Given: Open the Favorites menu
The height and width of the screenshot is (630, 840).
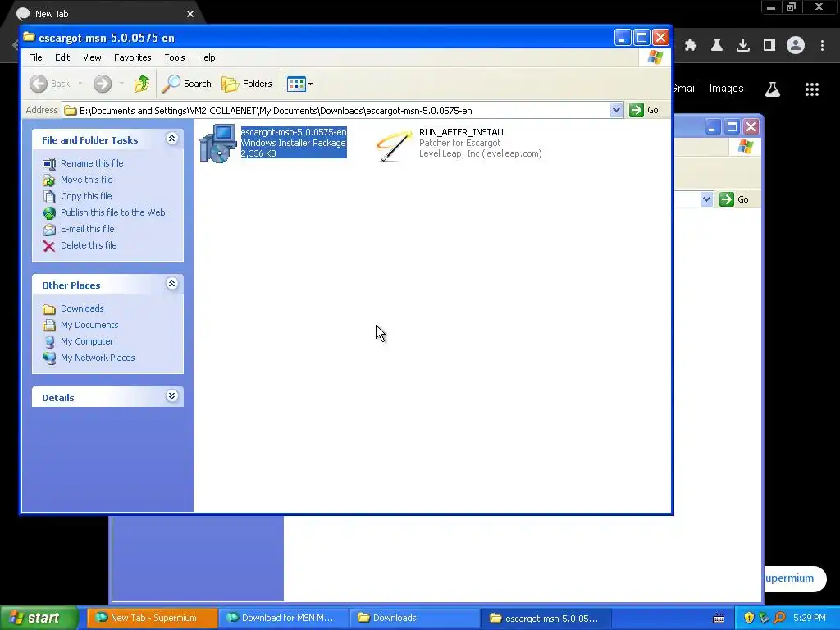Looking at the screenshot, I should 132,57.
